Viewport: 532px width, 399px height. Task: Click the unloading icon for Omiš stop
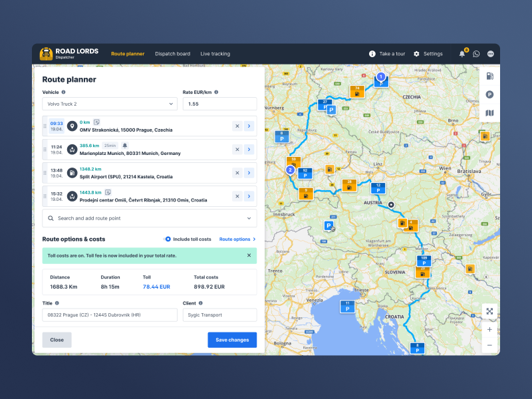(x=72, y=196)
